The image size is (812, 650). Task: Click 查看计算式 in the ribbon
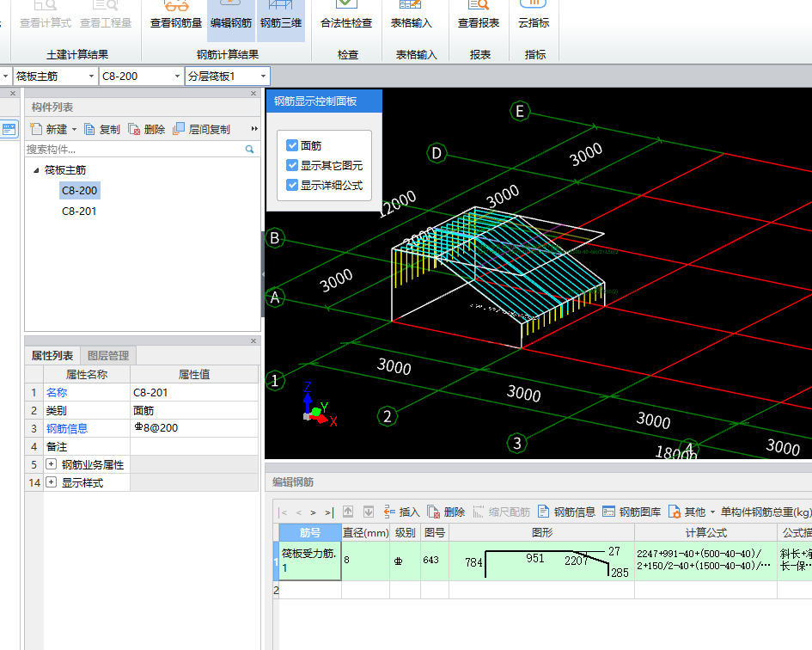pyautogui.click(x=45, y=15)
